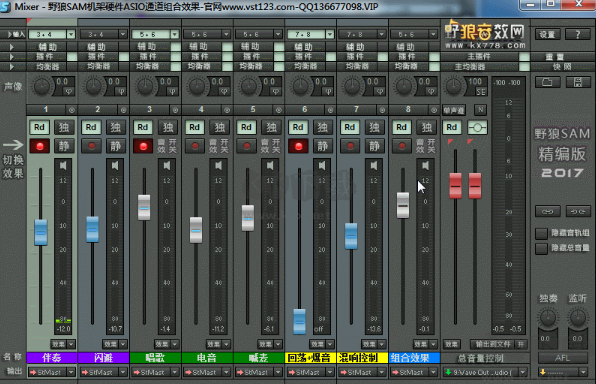The image size is (596, 384).
Task: Open the 设置 settings button
Action: [x=547, y=35]
